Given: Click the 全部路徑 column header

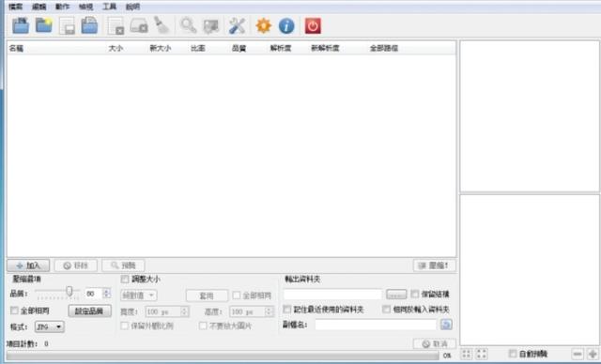Looking at the screenshot, I should coord(384,48).
